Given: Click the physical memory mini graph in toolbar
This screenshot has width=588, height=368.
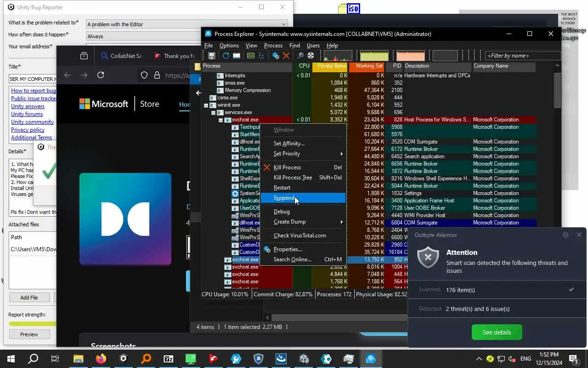Looking at the screenshot, I should coord(411,56).
